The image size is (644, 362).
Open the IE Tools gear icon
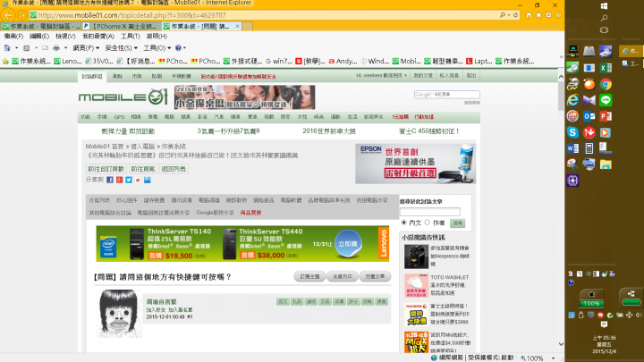[x=548, y=15]
